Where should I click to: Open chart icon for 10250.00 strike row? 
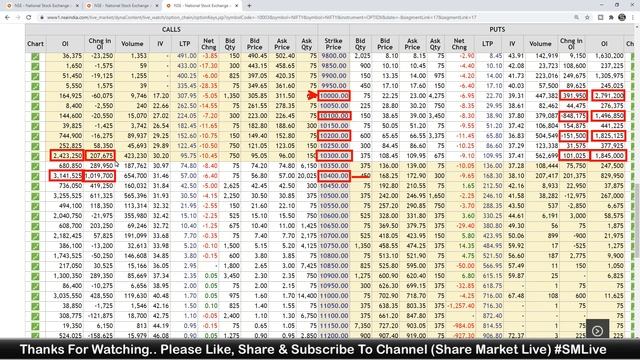(36, 146)
